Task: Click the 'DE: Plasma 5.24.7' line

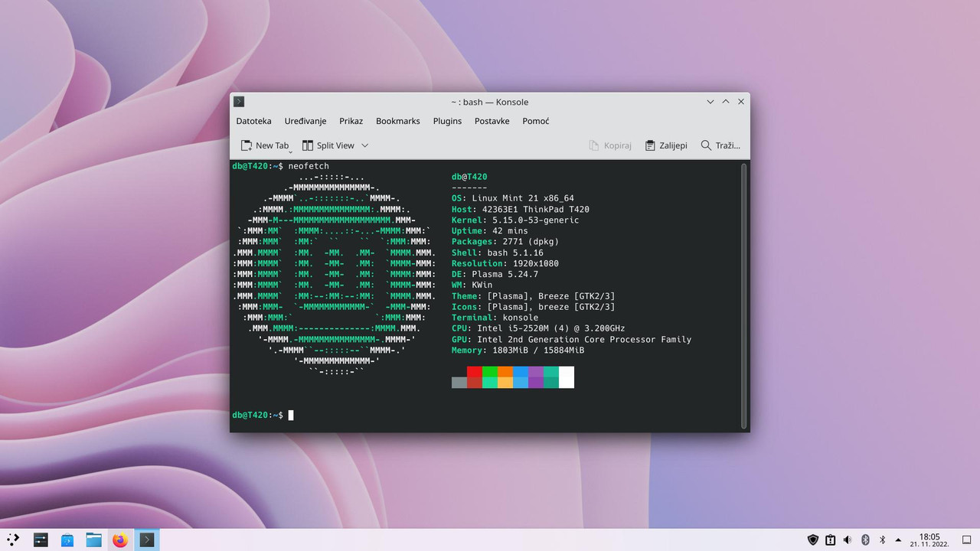Action: pos(495,274)
